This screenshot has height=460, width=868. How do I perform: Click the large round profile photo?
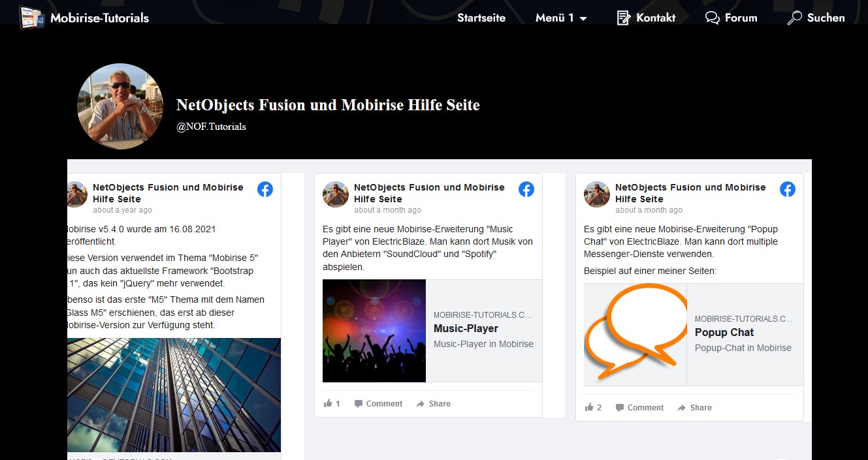click(x=120, y=106)
